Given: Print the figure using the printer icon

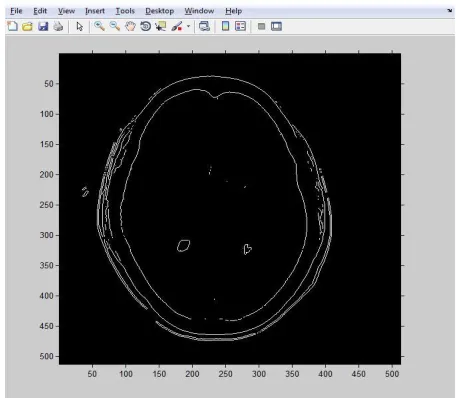Looking at the screenshot, I should point(58,26).
